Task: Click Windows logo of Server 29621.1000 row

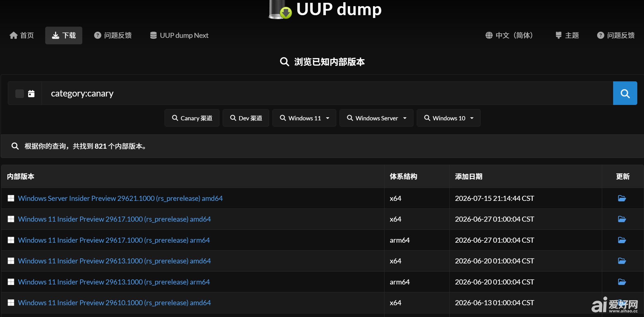Action: pyautogui.click(x=11, y=198)
